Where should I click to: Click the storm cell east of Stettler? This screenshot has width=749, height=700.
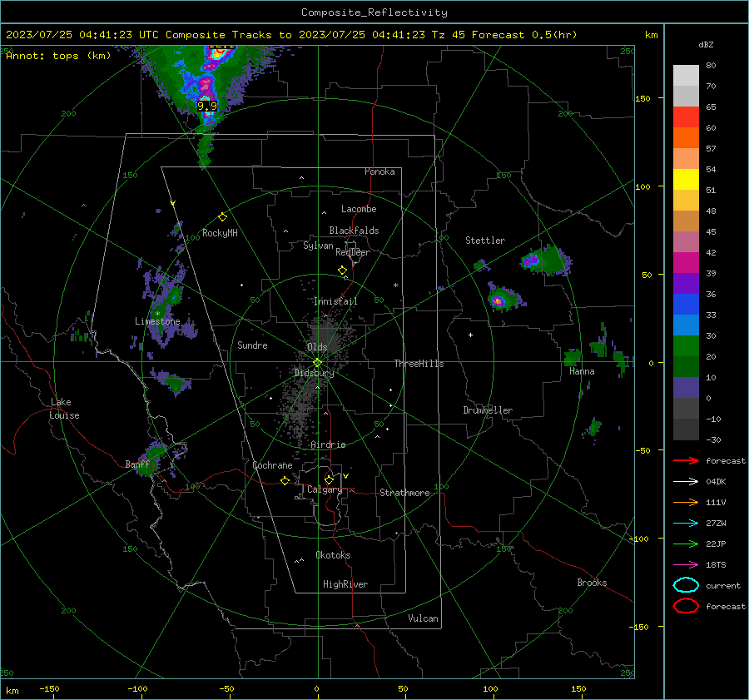point(546,260)
